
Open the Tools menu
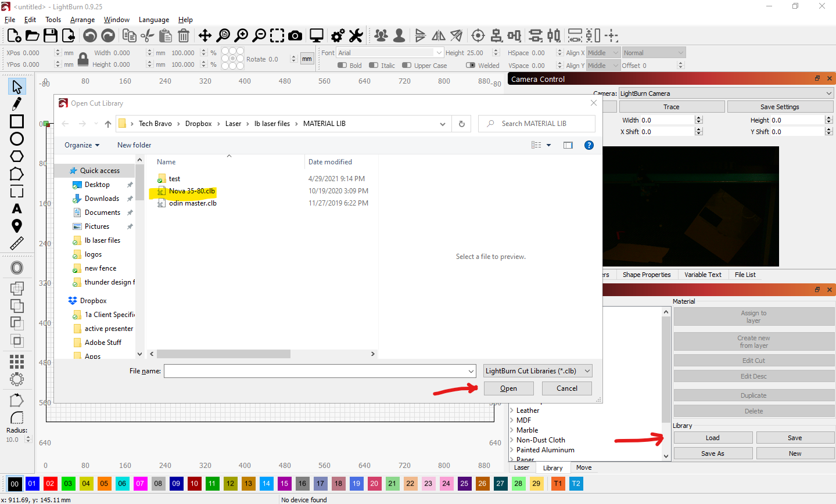(x=53, y=20)
